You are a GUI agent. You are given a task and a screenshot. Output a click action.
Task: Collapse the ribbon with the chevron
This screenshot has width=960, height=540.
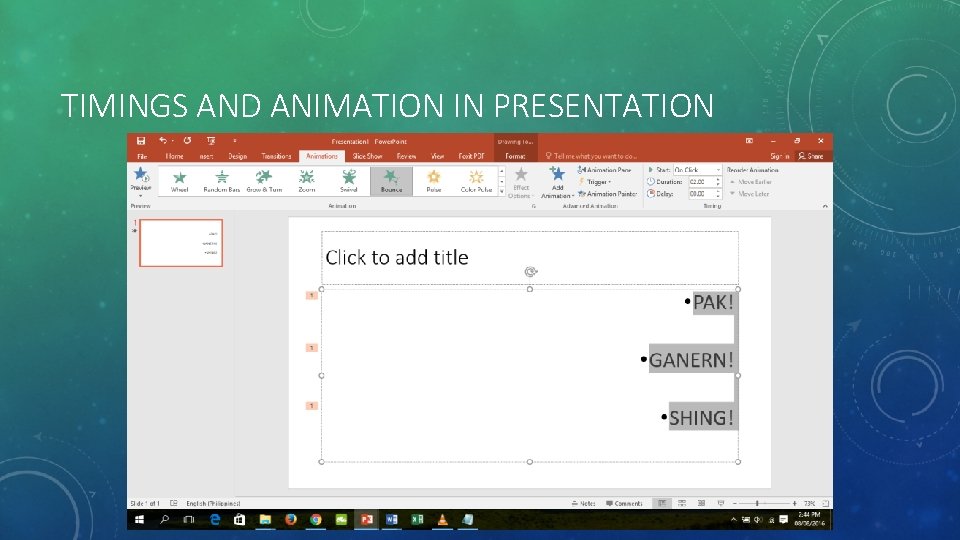tap(825, 206)
